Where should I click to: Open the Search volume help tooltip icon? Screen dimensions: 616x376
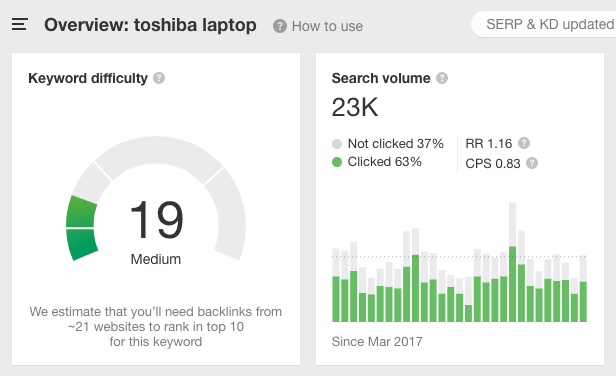pyautogui.click(x=442, y=78)
